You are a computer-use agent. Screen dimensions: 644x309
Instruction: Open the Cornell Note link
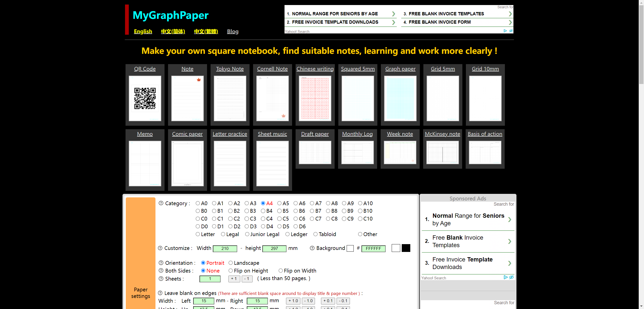click(272, 69)
